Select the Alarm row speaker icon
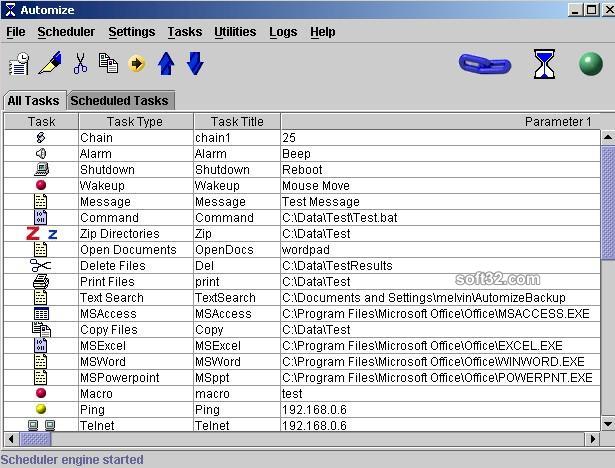 (x=41, y=153)
